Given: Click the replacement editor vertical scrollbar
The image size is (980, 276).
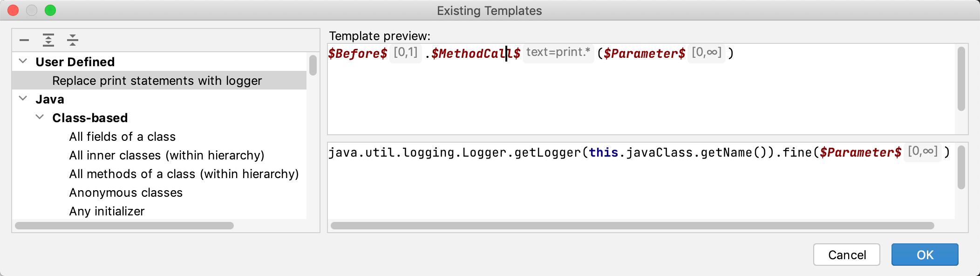Looking at the screenshot, I should click(961, 167).
